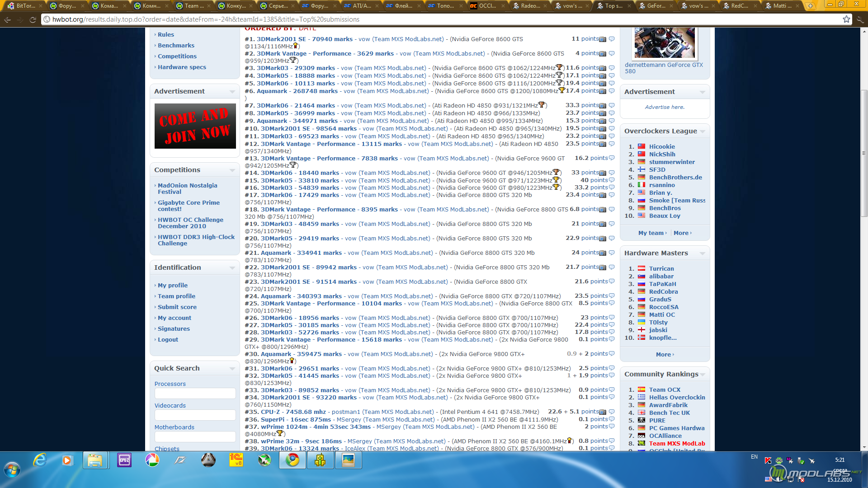Switch to the ATI/A... browser tab

(362, 6)
